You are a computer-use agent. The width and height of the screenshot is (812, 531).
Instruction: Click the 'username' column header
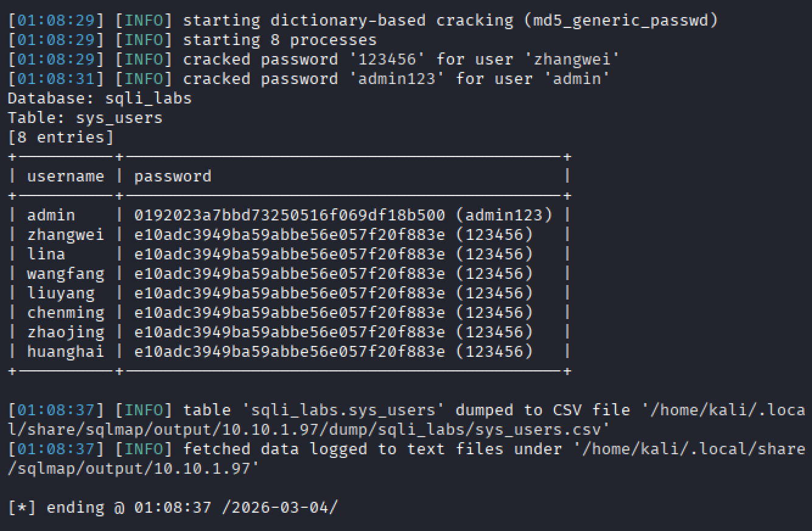click(65, 176)
